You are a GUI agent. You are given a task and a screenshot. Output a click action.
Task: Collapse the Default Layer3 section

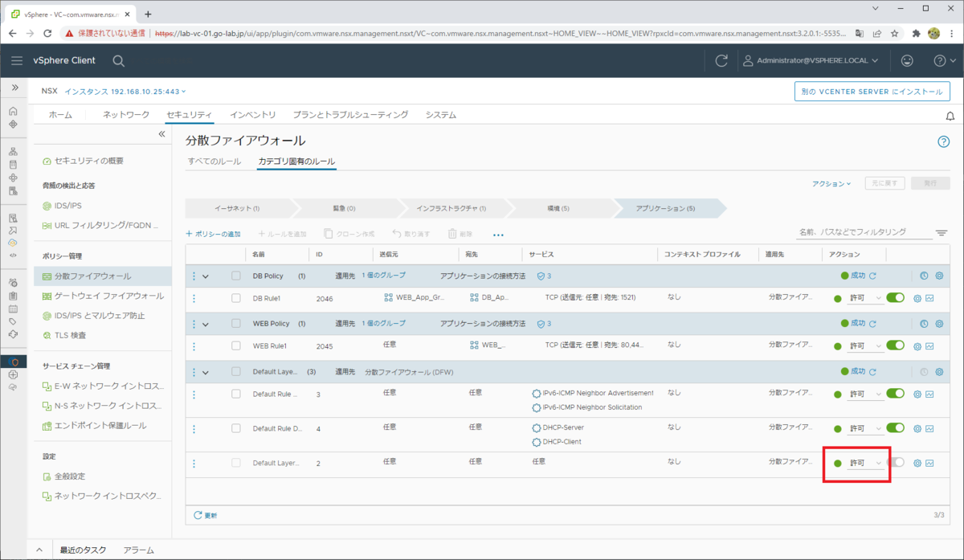(x=206, y=372)
